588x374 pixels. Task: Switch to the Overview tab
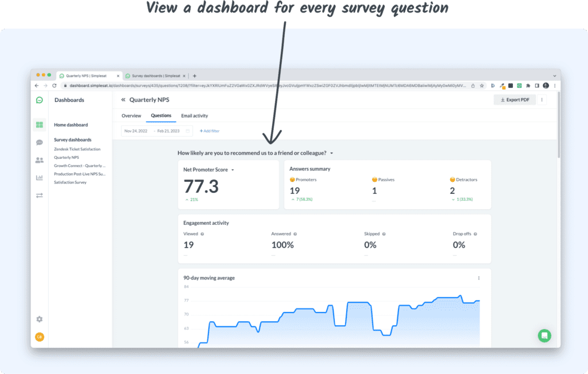131,116
